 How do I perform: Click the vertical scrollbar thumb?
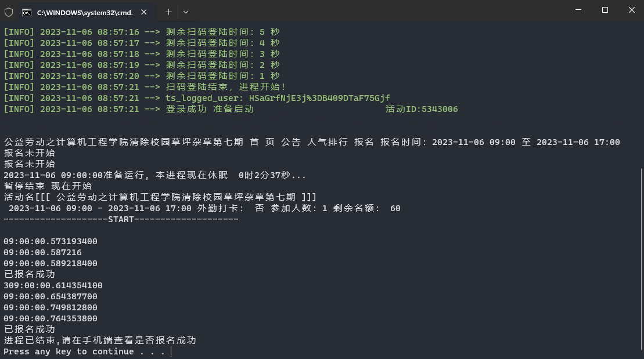click(641, 259)
